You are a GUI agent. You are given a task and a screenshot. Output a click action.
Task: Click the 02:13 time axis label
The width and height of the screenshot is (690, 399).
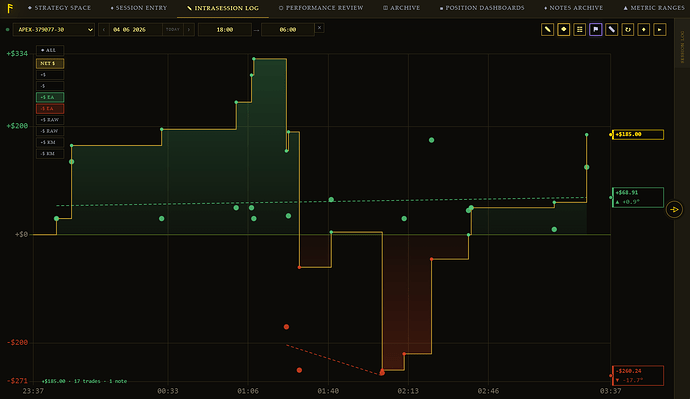[408, 391]
